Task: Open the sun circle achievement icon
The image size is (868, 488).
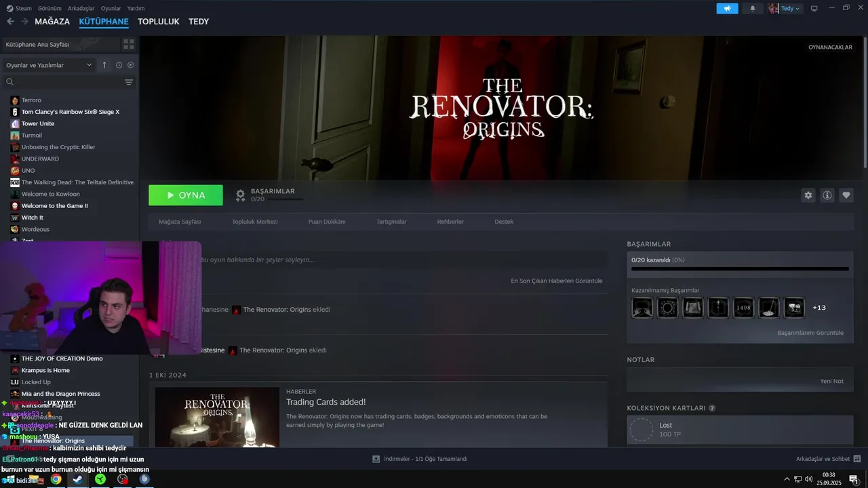Action: (667, 308)
